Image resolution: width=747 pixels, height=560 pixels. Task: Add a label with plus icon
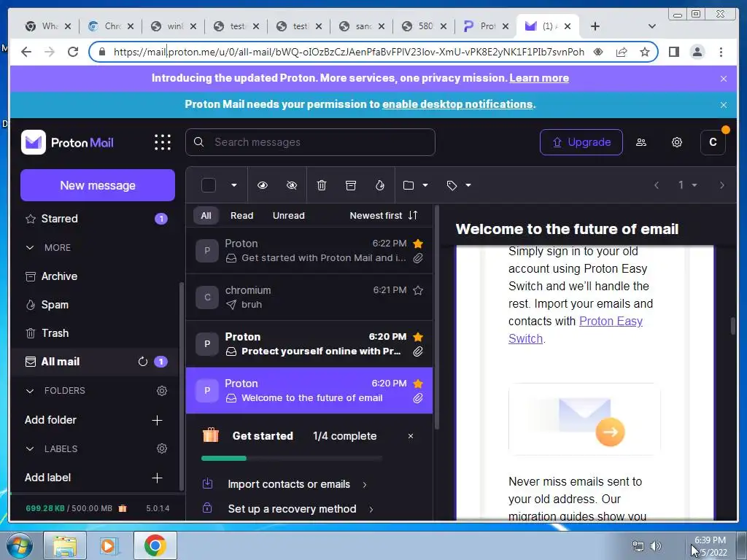(x=157, y=478)
